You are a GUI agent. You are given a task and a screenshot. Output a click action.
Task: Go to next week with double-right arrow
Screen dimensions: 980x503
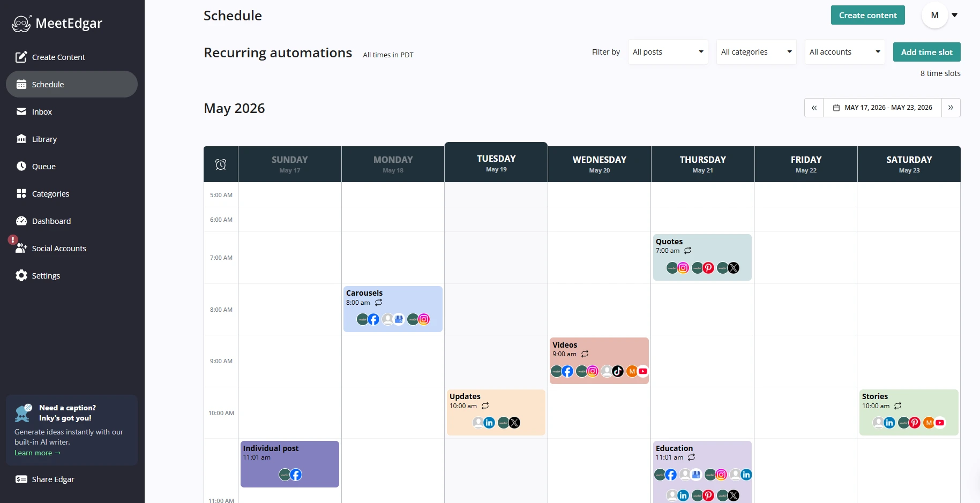tap(951, 108)
